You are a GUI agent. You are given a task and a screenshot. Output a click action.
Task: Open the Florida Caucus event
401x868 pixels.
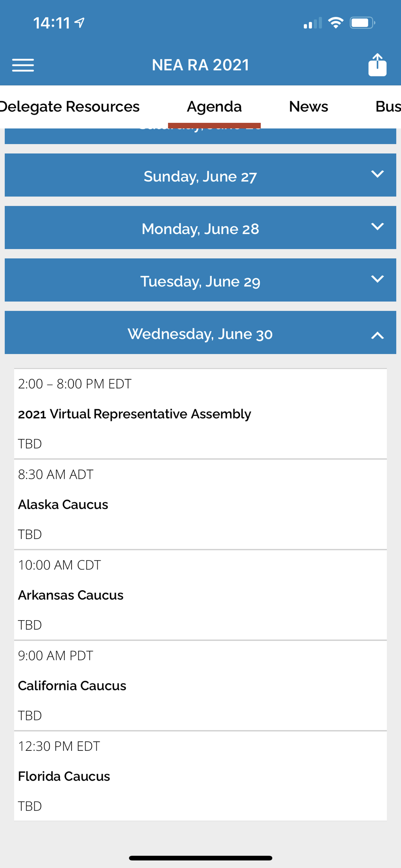coord(200,776)
